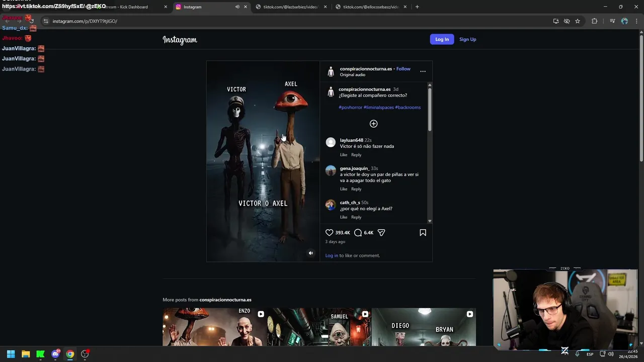View site information icon in address bar
The image size is (644, 362).
[x=46, y=21]
